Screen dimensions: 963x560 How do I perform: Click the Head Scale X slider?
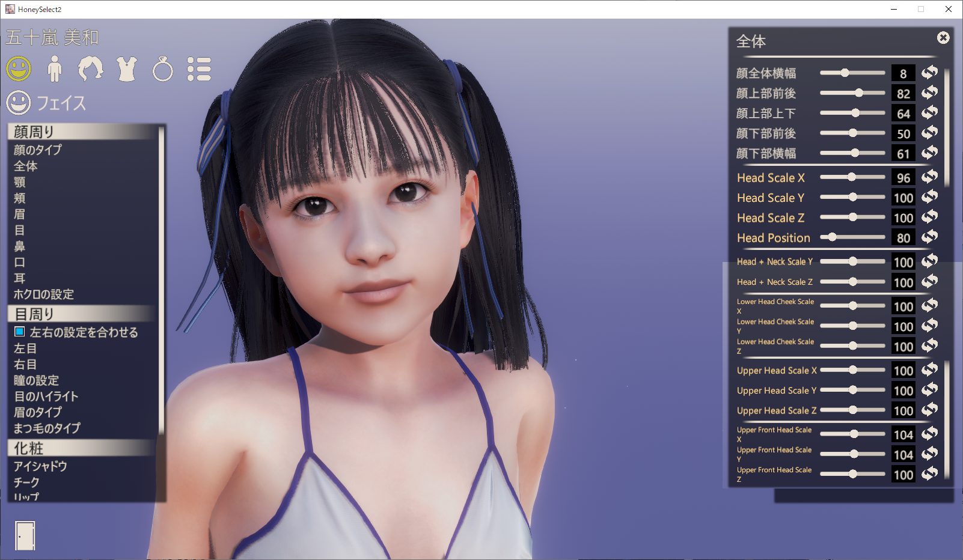click(x=852, y=177)
